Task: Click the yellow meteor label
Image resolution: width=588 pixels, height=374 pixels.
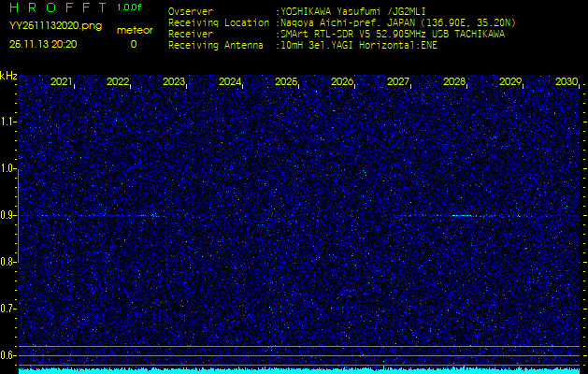Action: click(135, 30)
